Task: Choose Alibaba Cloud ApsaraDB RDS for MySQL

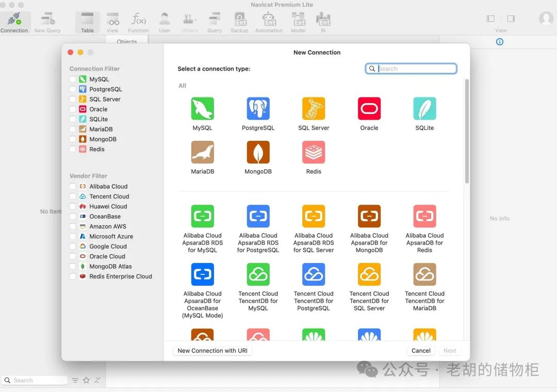Action: 203,216
